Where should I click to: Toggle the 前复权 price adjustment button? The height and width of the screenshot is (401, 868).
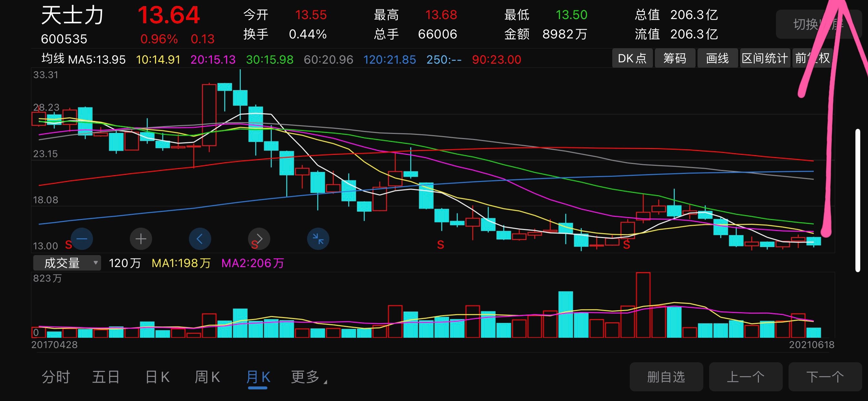[x=812, y=58]
